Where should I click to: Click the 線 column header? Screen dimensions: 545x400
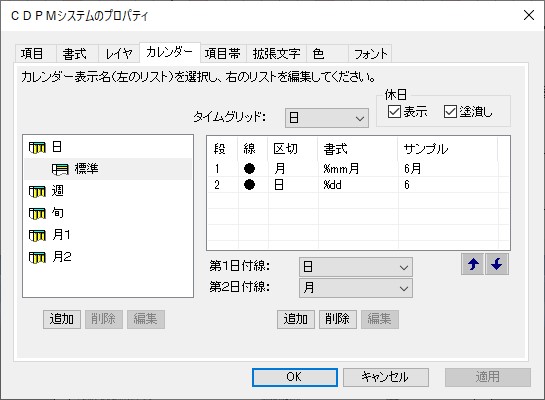(x=253, y=149)
